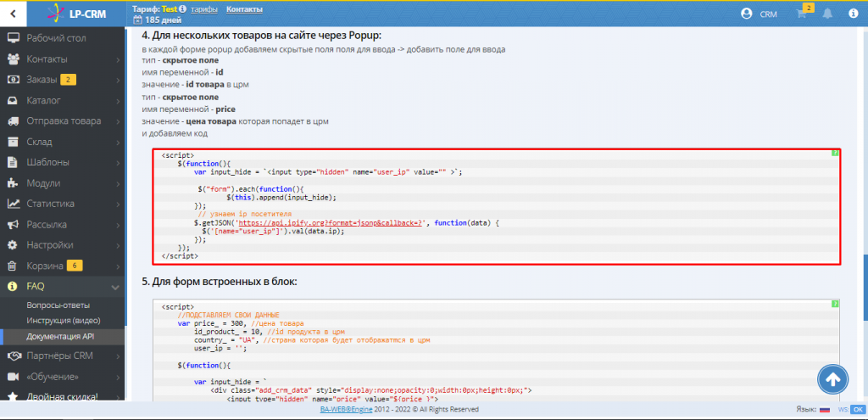Click the Корзина badge showing 6
The image size is (868, 420).
(x=75, y=266)
